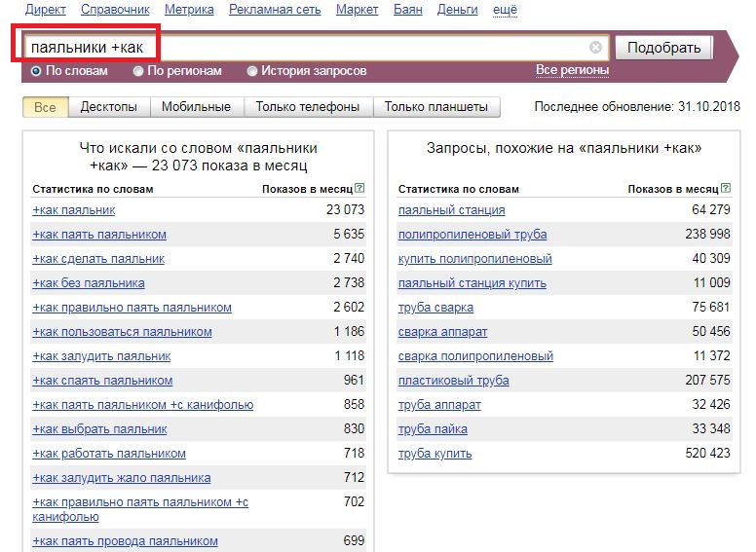Switch to the Только телефоны tab
Image resolution: width=756 pixels, height=552 pixels.
tap(308, 107)
